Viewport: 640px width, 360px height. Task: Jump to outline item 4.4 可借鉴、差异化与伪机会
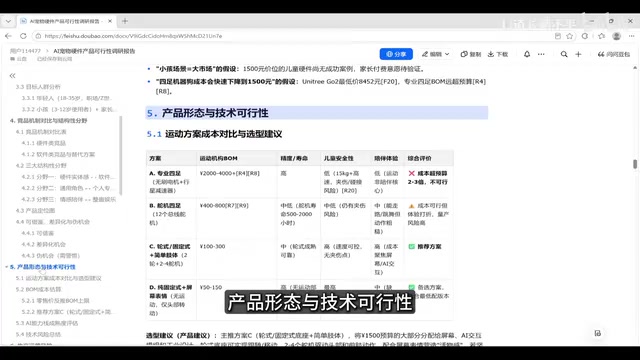pyautogui.click(x=53, y=222)
